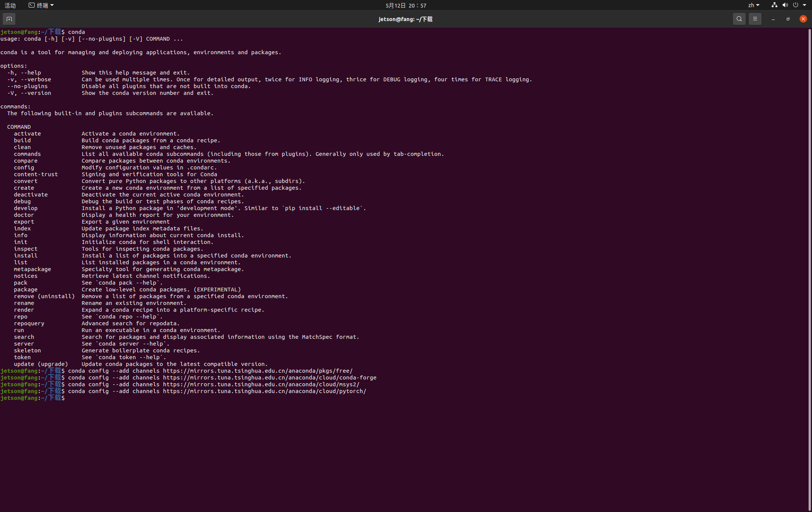Minimize the terminal window
This screenshot has width=812, height=512.
(773, 19)
